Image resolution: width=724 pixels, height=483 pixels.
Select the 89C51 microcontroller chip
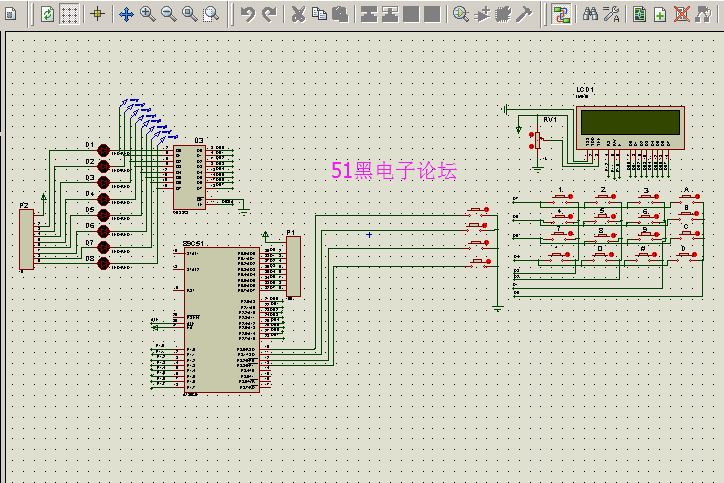tap(222, 320)
